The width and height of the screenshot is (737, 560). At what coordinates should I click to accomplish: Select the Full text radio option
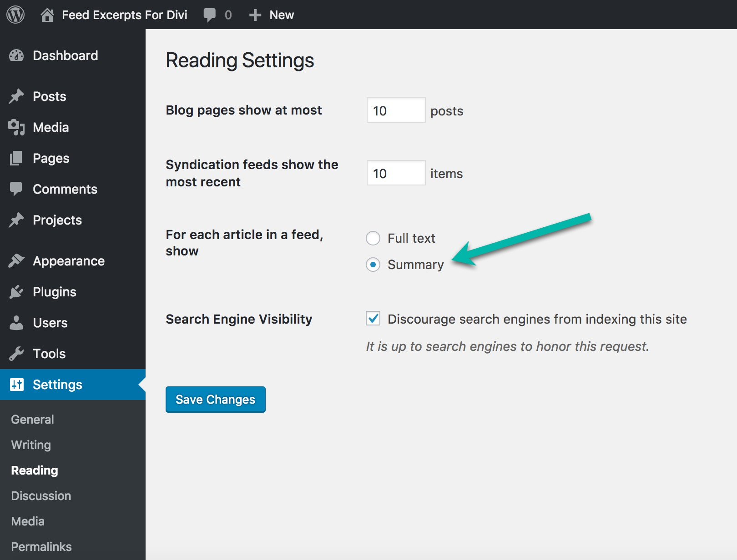click(373, 238)
